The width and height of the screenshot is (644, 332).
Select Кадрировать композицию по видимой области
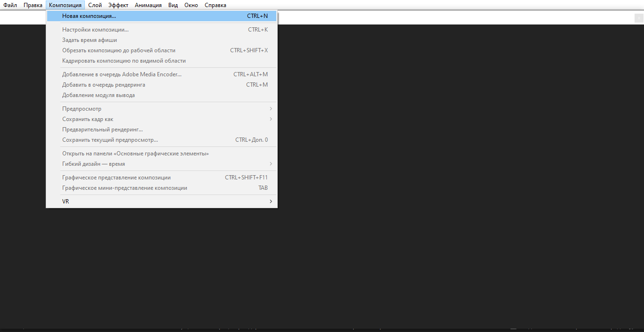click(162, 61)
